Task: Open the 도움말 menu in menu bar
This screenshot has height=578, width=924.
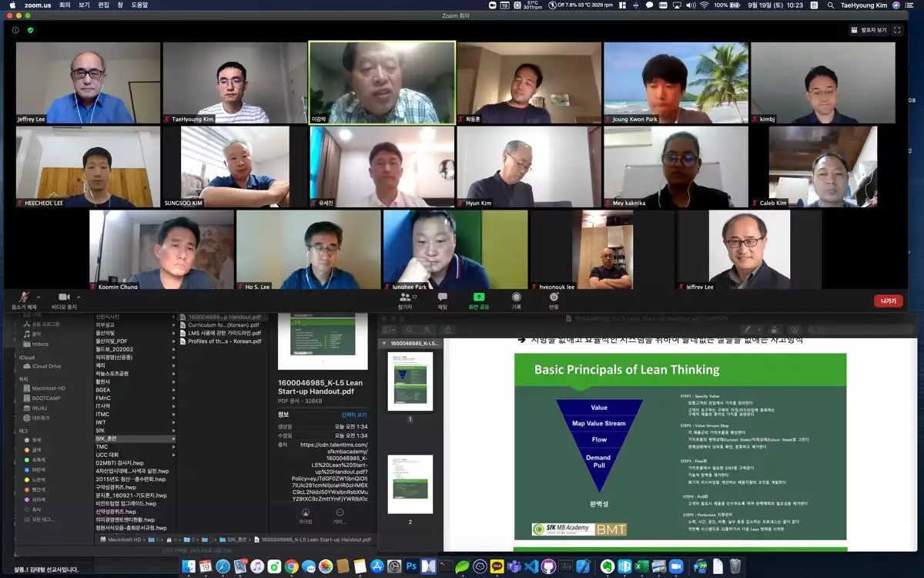Action: coord(139,5)
